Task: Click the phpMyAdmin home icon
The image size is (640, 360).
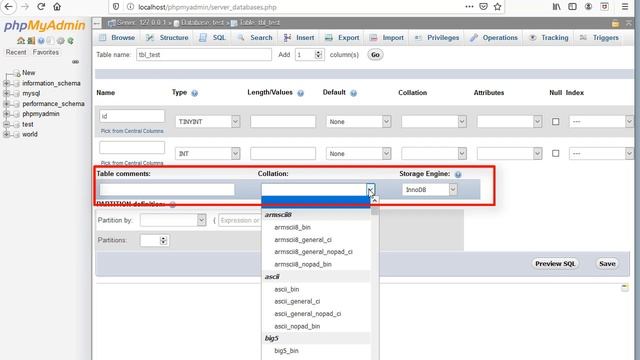Action: (x=21, y=41)
